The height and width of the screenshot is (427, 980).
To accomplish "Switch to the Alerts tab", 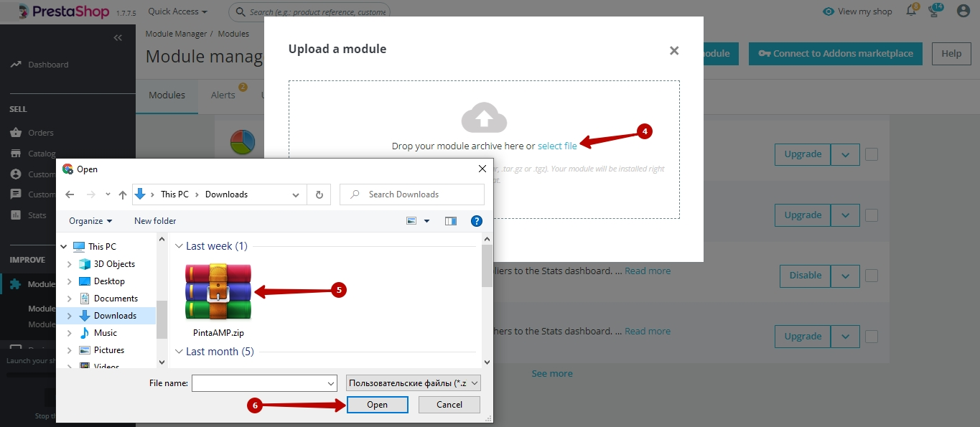I will (223, 95).
